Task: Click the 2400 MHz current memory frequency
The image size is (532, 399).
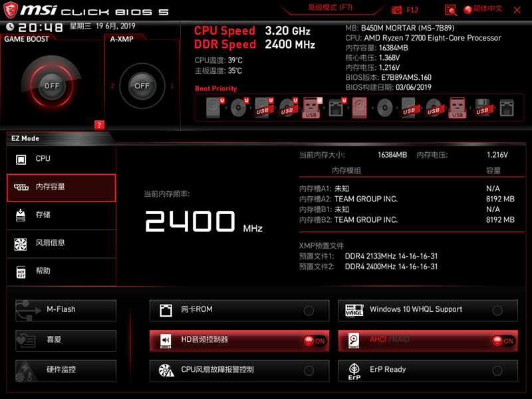Action: 203,222
